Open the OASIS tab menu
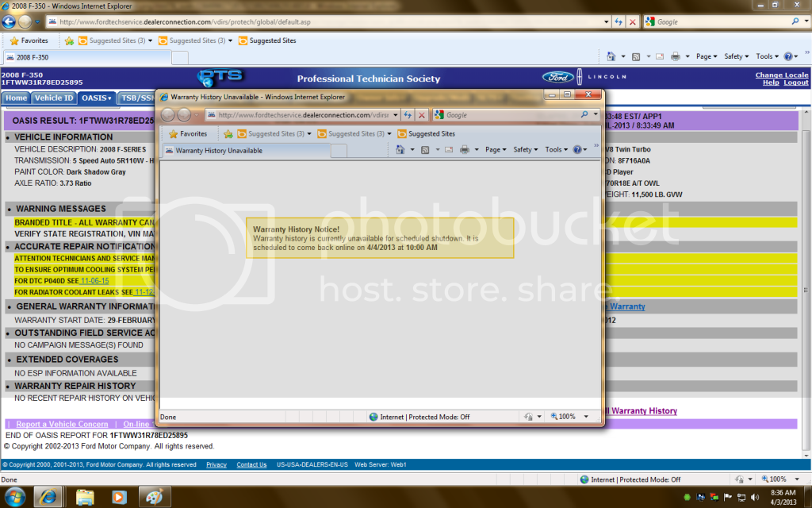This screenshot has width=812, height=508. [96, 98]
